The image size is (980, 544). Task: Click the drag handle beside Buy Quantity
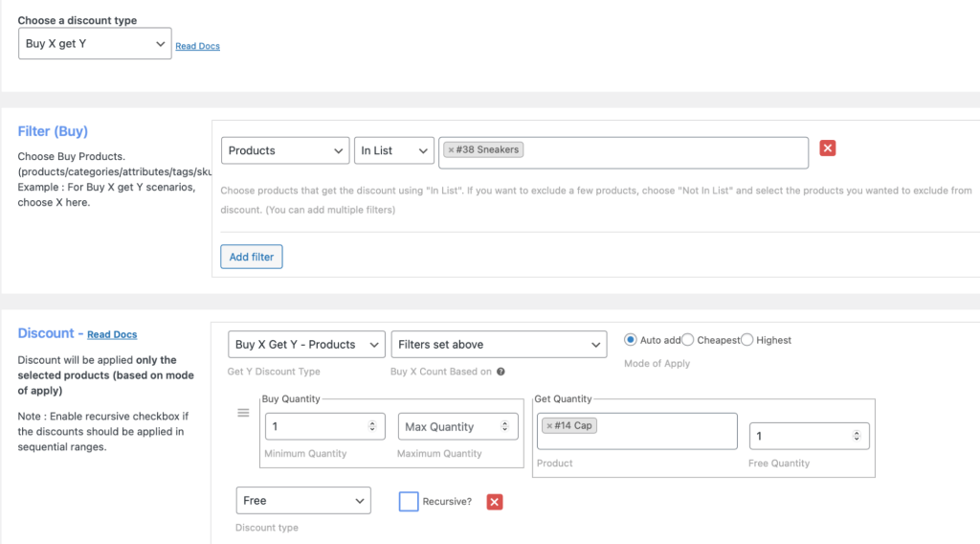pyautogui.click(x=243, y=413)
